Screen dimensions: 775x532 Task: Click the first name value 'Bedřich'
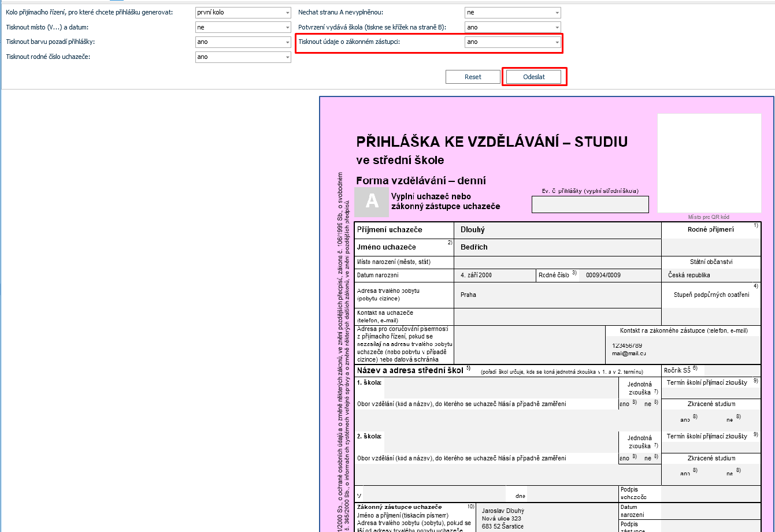coord(474,247)
